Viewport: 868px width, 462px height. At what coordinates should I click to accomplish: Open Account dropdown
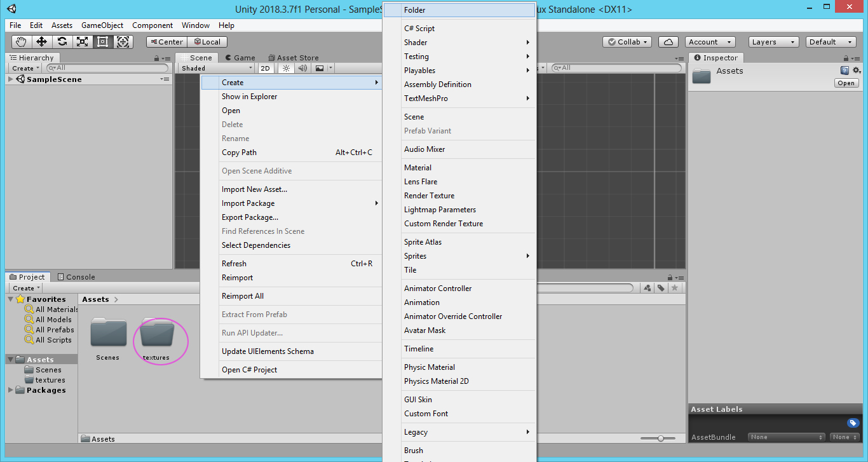710,42
